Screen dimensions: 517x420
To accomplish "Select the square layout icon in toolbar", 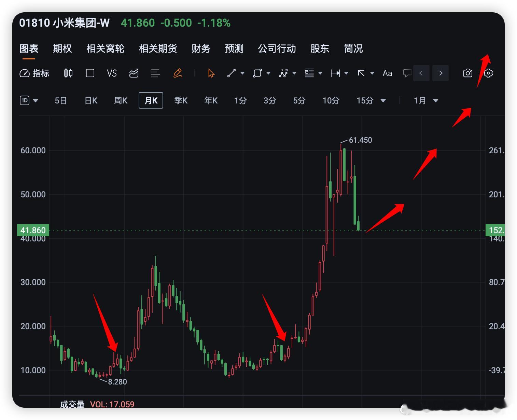I will tap(90, 73).
